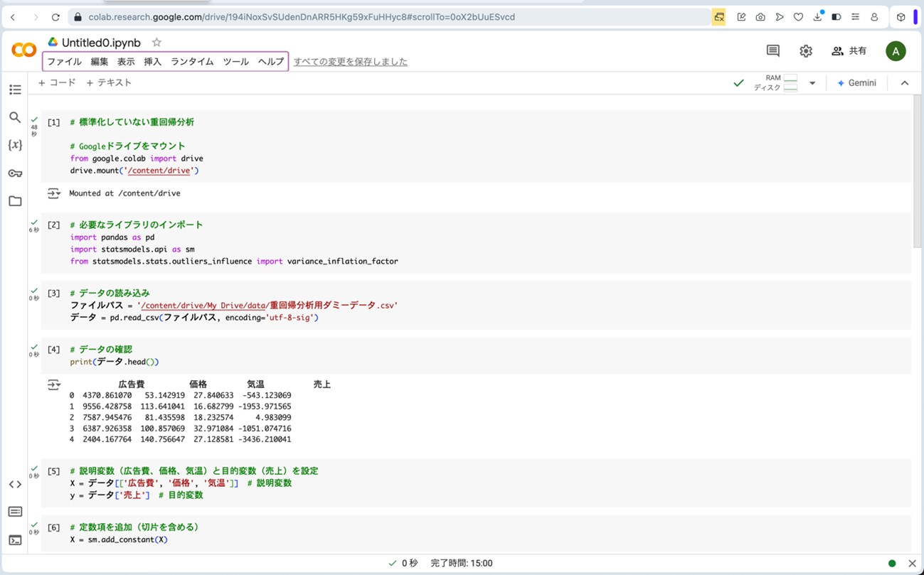This screenshot has height=575, width=924.
Task: Open the files folder panel
Action: pyautogui.click(x=15, y=201)
